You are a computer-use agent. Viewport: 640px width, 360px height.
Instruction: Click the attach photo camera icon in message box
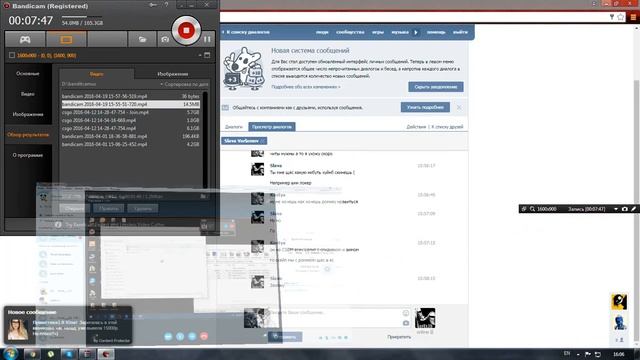pos(406,323)
